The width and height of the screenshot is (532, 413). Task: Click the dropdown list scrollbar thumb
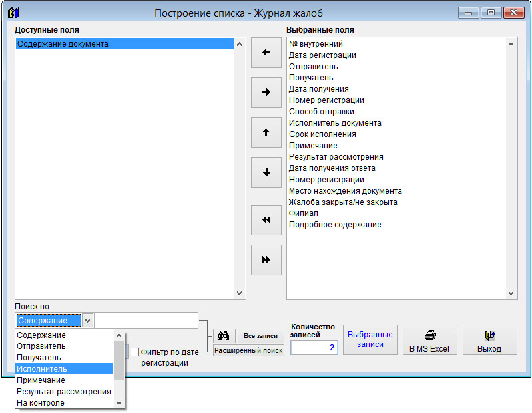(119, 360)
